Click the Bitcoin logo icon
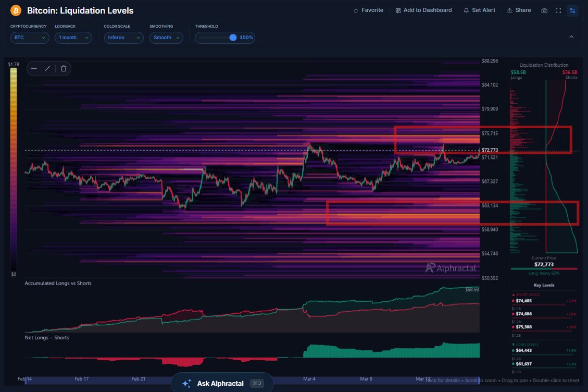The height and width of the screenshot is (392, 588). (16, 10)
